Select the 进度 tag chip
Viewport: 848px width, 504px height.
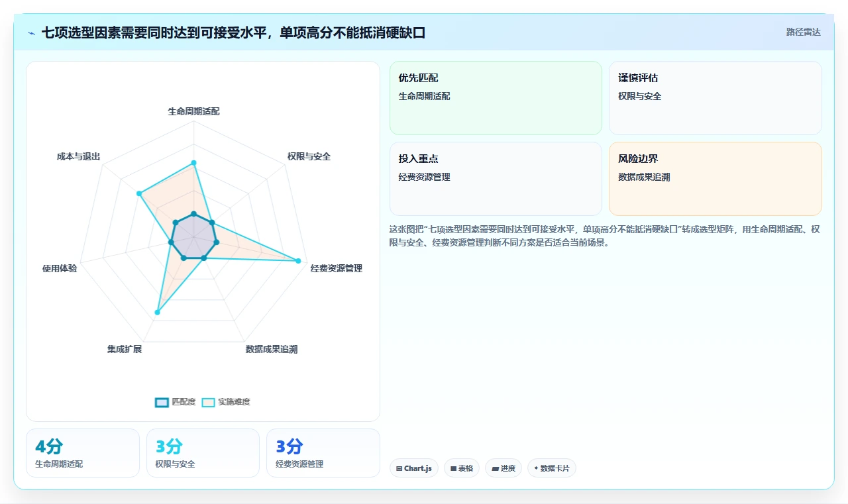pyautogui.click(x=503, y=468)
